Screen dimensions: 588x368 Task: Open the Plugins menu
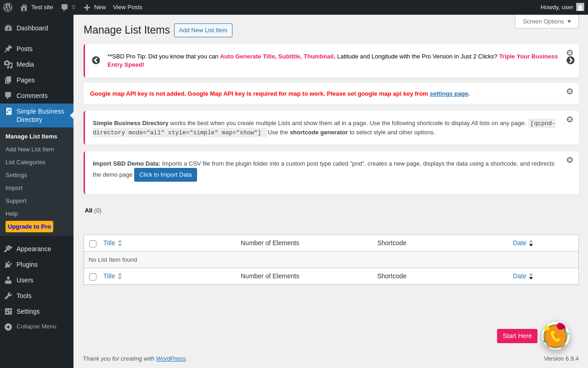pyautogui.click(x=27, y=264)
